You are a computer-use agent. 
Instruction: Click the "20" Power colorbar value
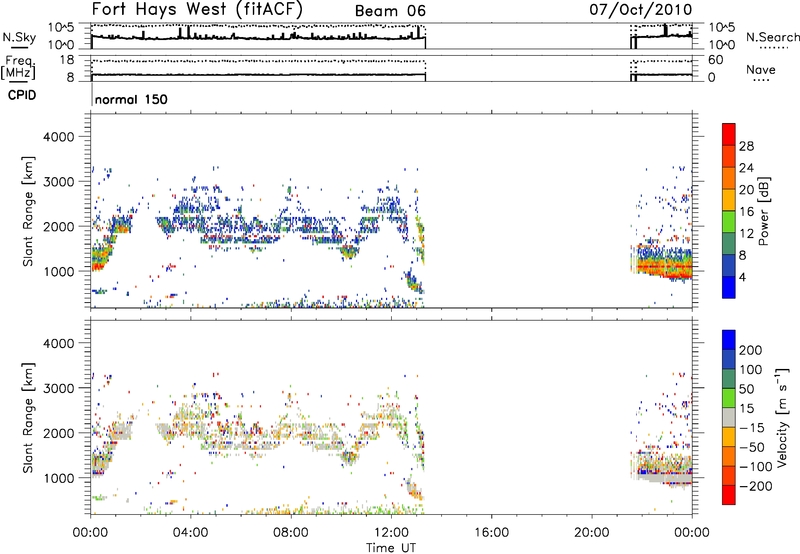point(746,190)
